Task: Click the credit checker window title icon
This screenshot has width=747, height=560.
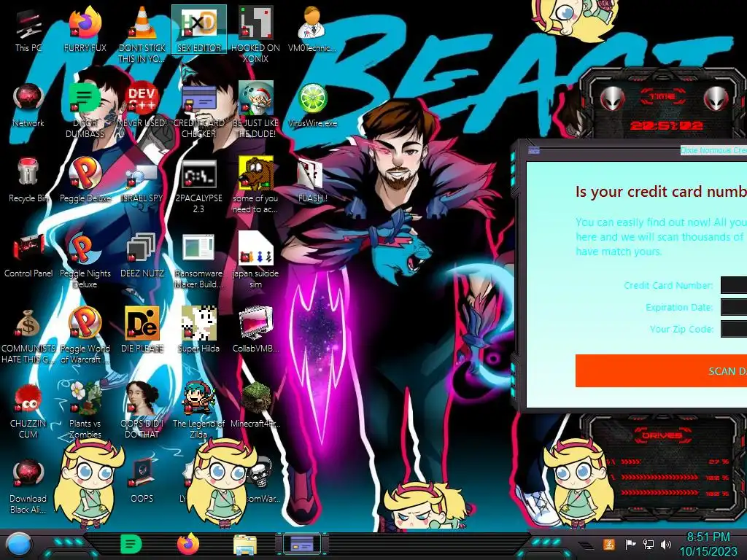Action: (x=533, y=150)
